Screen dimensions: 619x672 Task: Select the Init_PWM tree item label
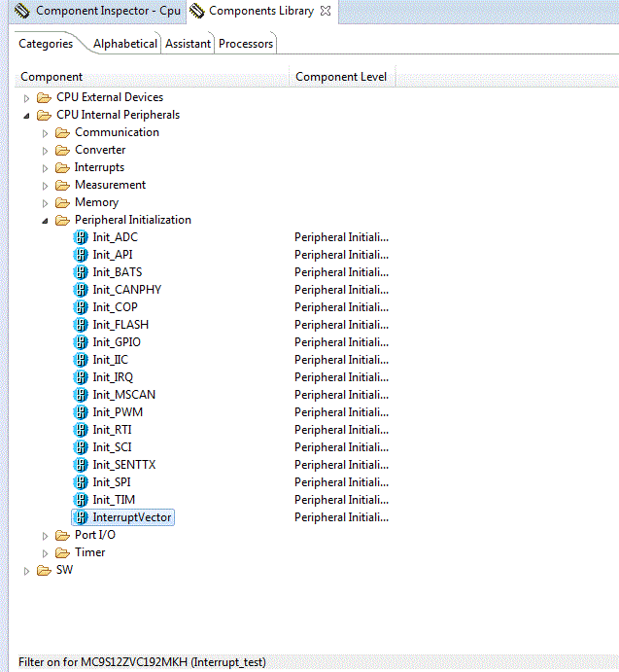click(x=118, y=412)
